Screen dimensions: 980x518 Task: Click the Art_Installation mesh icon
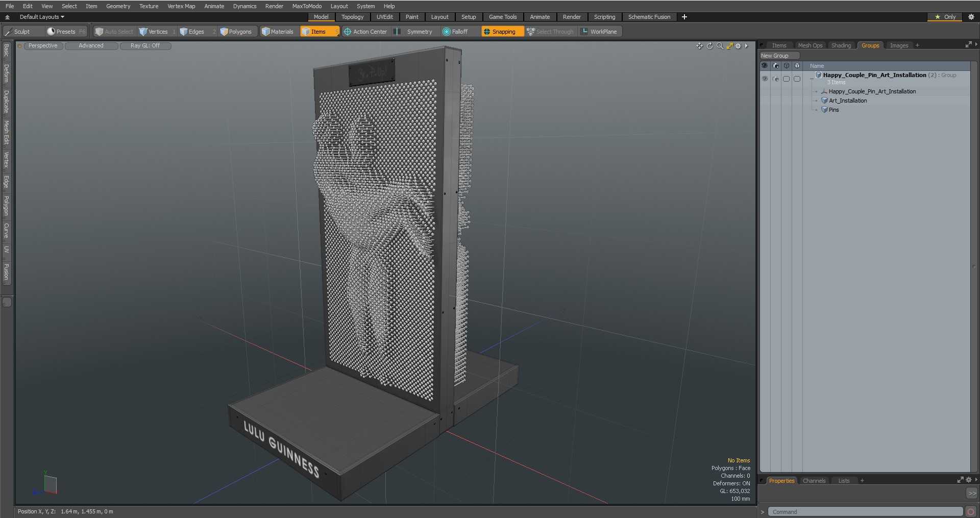click(x=824, y=101)
